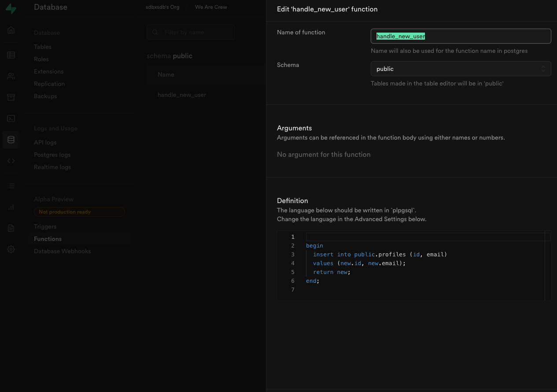Open the Home icon in sidebar
This screenshot has width=557, height=392.
pos(11,30)
